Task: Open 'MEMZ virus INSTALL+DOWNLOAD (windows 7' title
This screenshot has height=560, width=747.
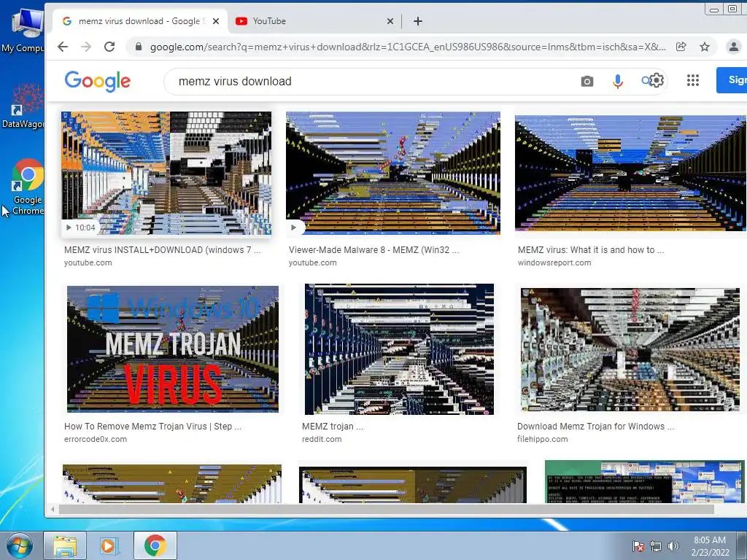Action: click(163, 249)
